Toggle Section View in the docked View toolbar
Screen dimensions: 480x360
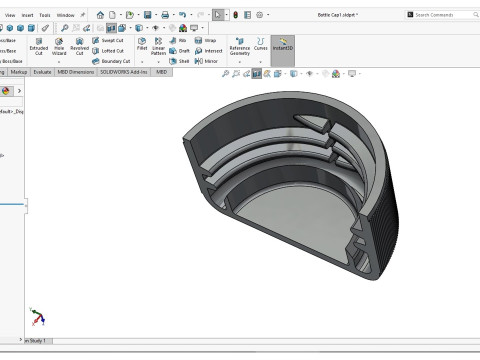pyautogui.click(x=111, y=28)
